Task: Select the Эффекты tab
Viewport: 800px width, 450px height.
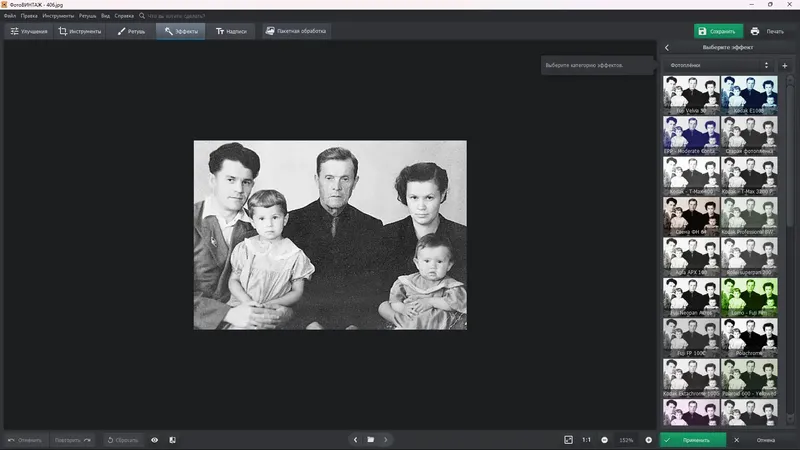Action: pyautogui.click(x=181, y=31)
